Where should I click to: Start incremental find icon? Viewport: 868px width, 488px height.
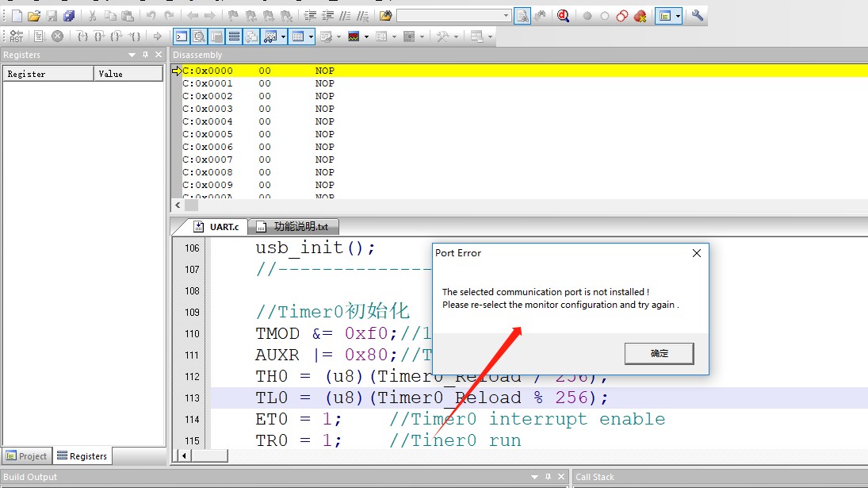click(541, 16)
